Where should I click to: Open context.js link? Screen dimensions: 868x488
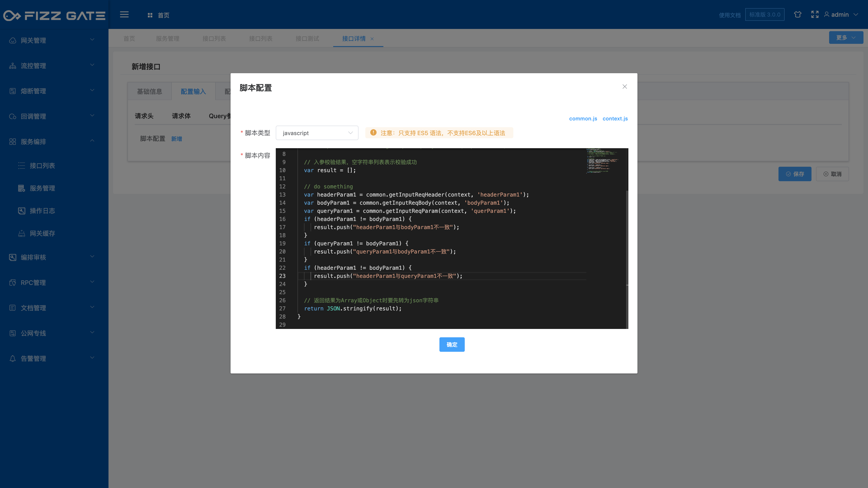click(x=615, y=119)
